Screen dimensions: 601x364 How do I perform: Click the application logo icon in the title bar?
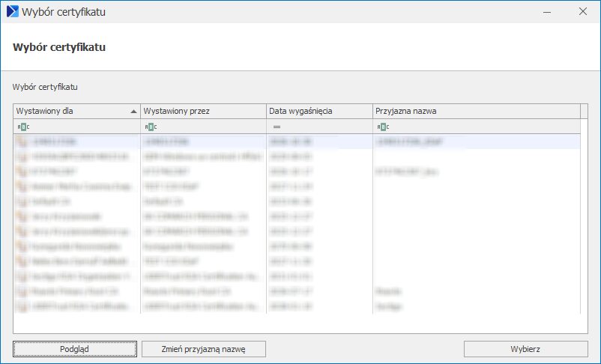13,11
